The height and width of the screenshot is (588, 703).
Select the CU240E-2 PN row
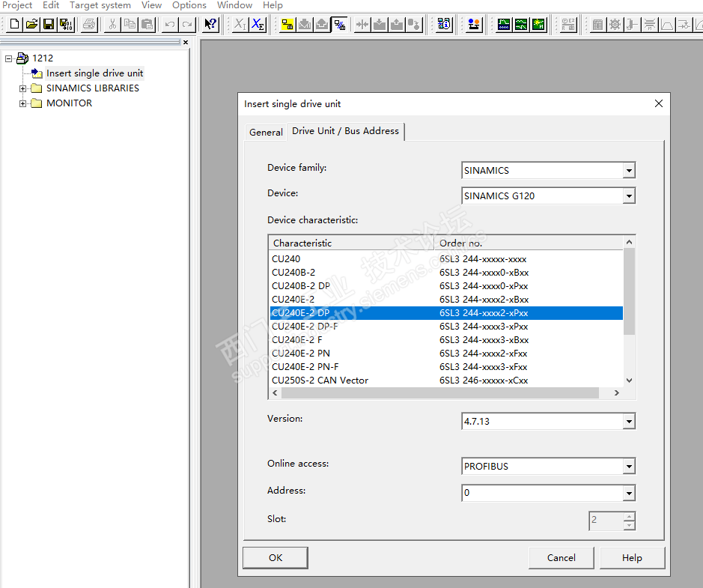[446, 354]
